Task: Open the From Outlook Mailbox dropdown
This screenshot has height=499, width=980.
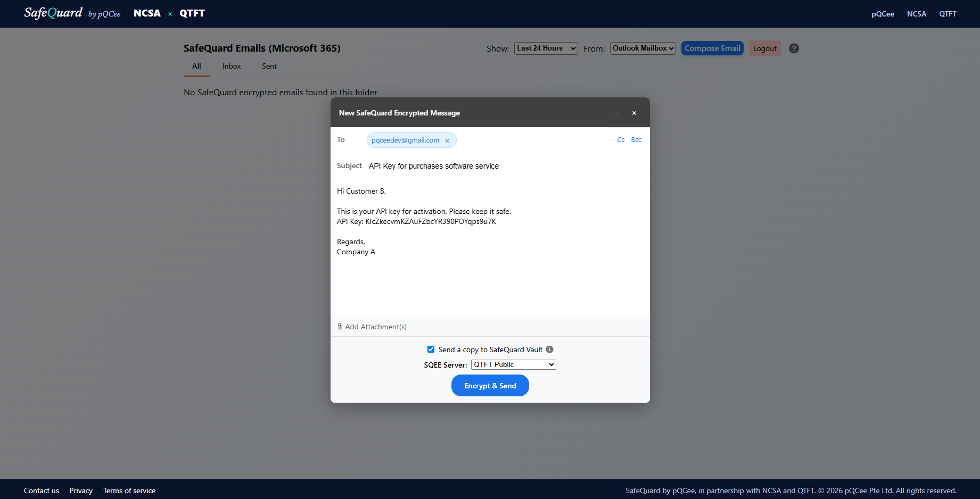Action: click(x=643, y=48)
